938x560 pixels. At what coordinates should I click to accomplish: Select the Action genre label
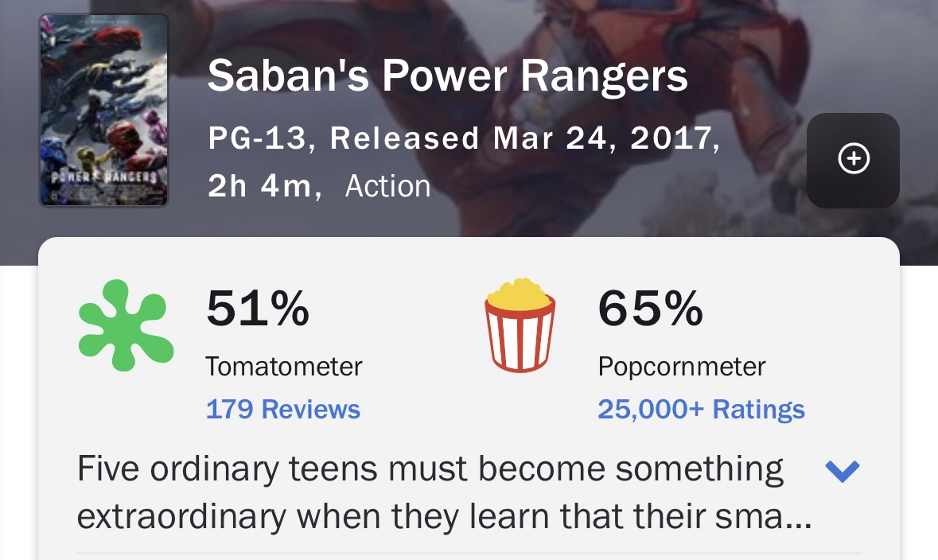click(x=387, y=186)
